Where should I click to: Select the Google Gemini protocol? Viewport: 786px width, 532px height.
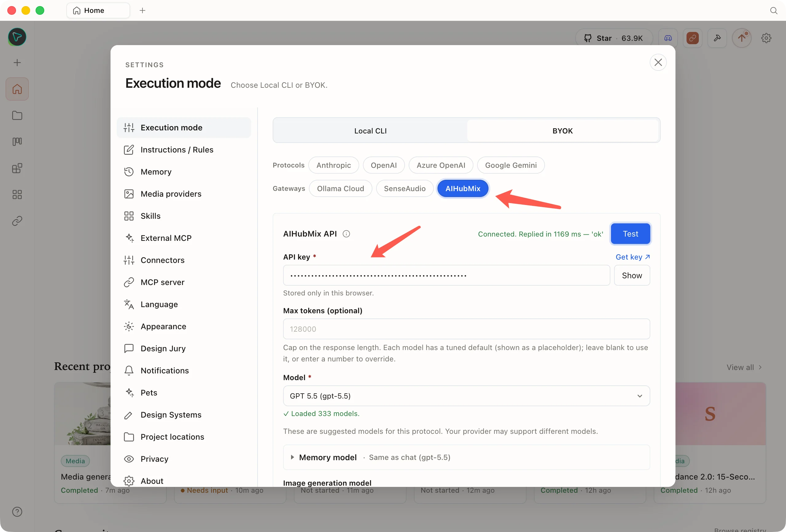[x=511, y=165]
